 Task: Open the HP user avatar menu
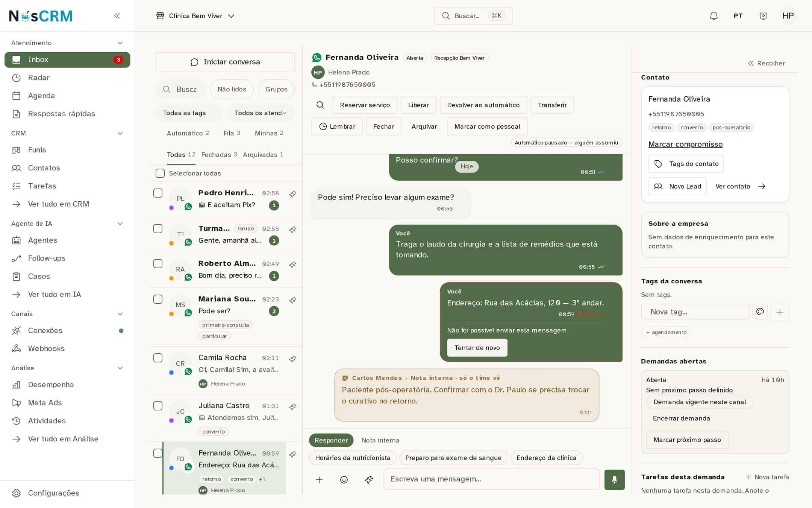point(788,16)
